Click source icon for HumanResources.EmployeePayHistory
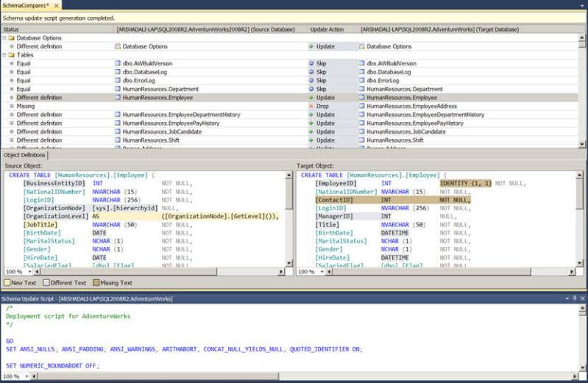The height and width of the screenshot is (383, 588). [118, 123]
